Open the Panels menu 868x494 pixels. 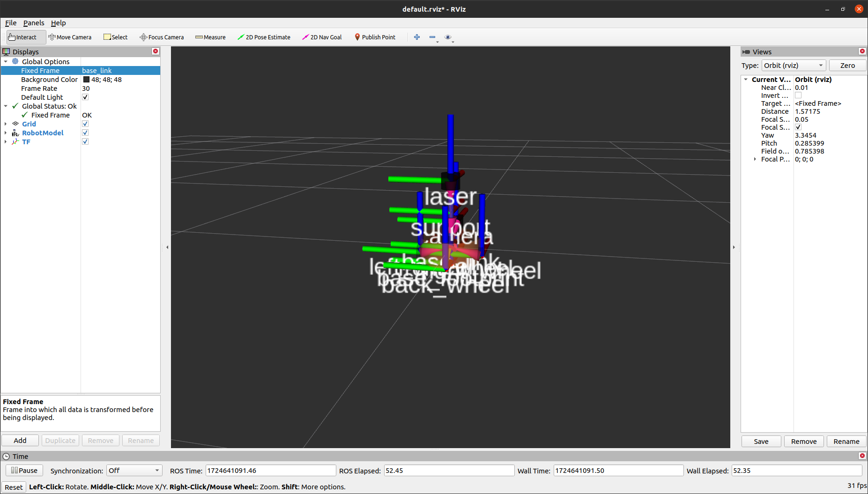(x=34, y=23)
